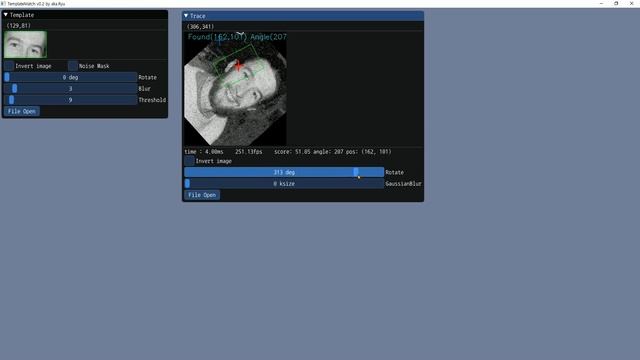Screen dimensions: 640x360
Task: Click the Threshold slider in Template panel
Action: [70, 100]
